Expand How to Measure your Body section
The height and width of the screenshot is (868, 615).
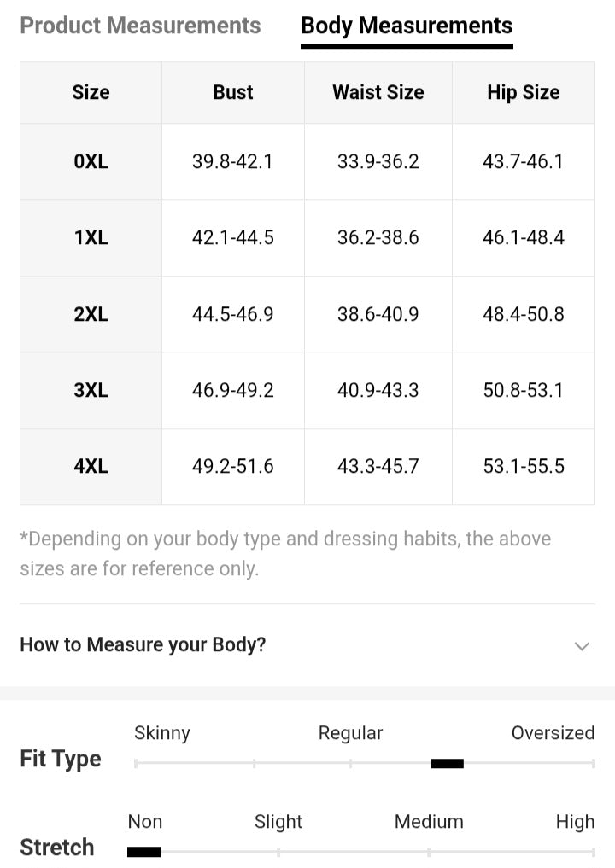pos(143,644)
